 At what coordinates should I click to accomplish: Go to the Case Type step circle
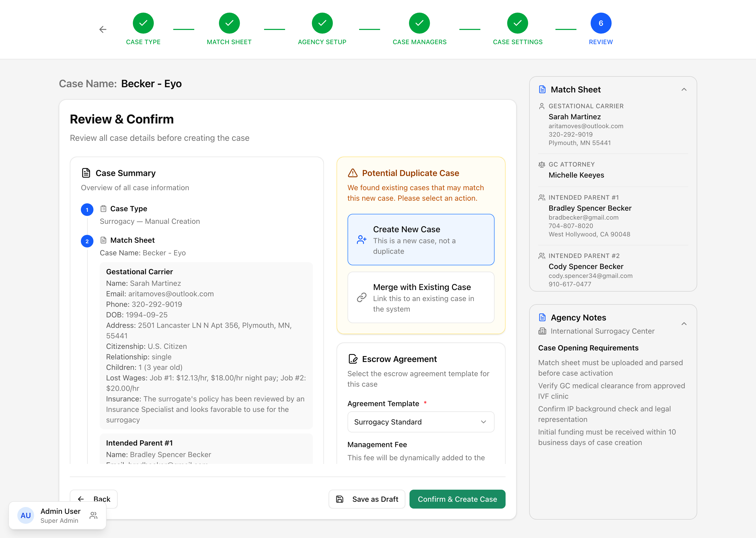[143, 23]
